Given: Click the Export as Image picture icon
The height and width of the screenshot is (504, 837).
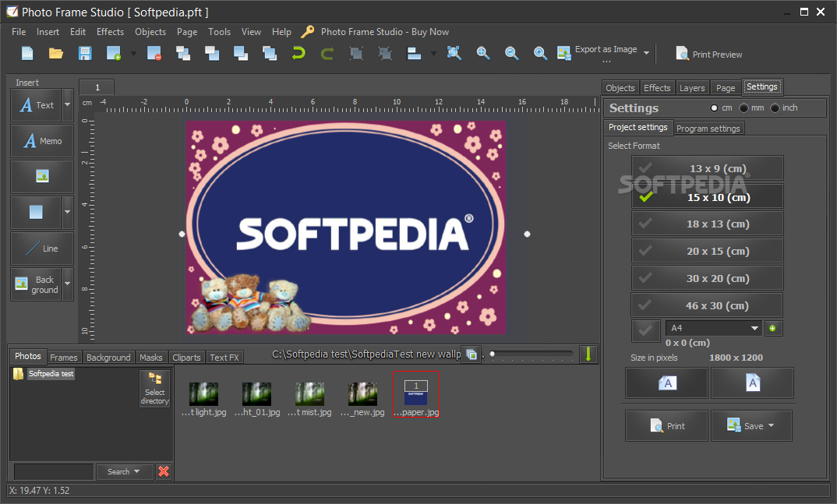Looking at the screenshot, I should (564, 53).
